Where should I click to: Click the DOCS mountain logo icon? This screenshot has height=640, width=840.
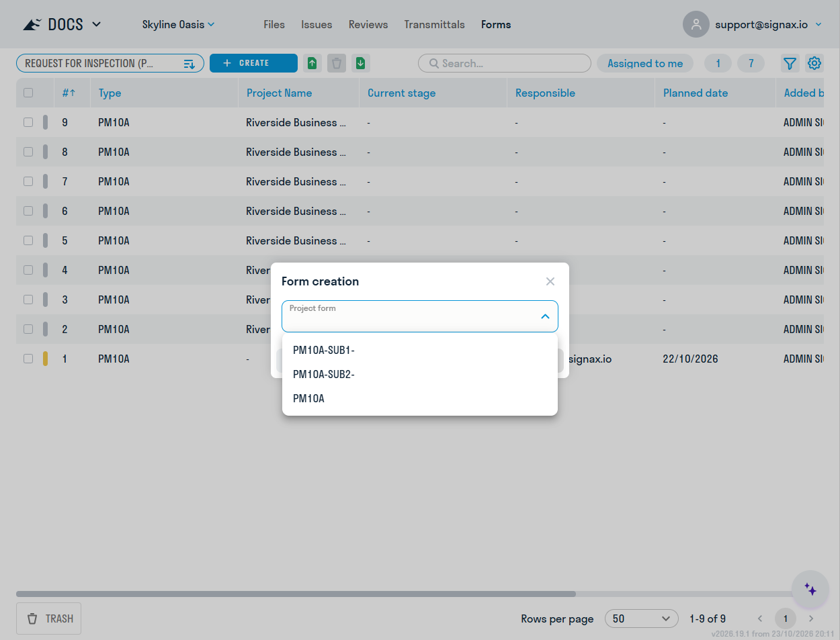pos(32,25)
